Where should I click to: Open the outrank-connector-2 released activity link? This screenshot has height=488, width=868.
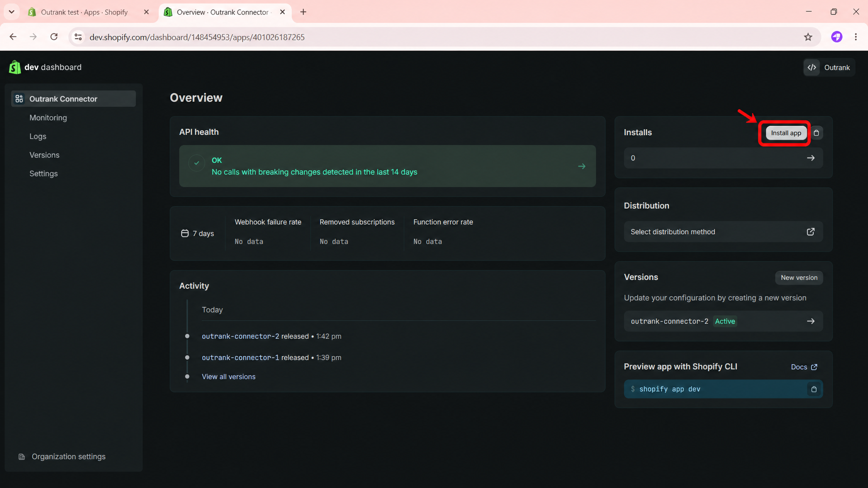[x=240, y=336]
